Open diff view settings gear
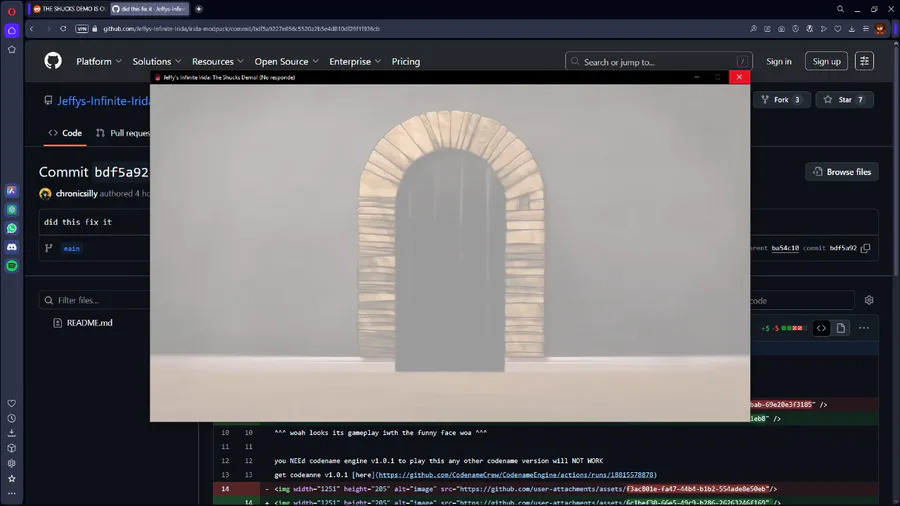This screenshot has width=900, height=506. coord(869,300)
